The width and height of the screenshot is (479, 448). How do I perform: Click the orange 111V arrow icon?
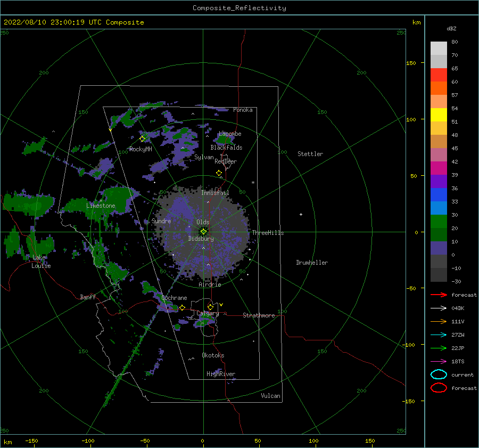point(439,321)
